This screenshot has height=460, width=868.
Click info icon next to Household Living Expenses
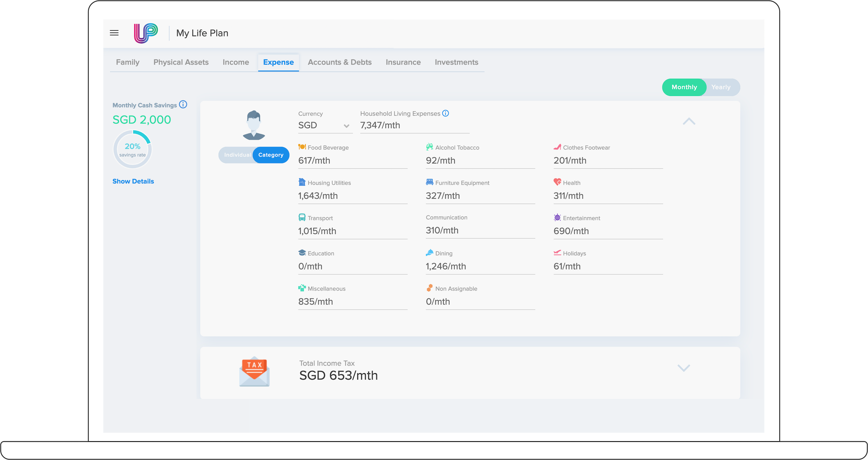[x=446, y=113]
